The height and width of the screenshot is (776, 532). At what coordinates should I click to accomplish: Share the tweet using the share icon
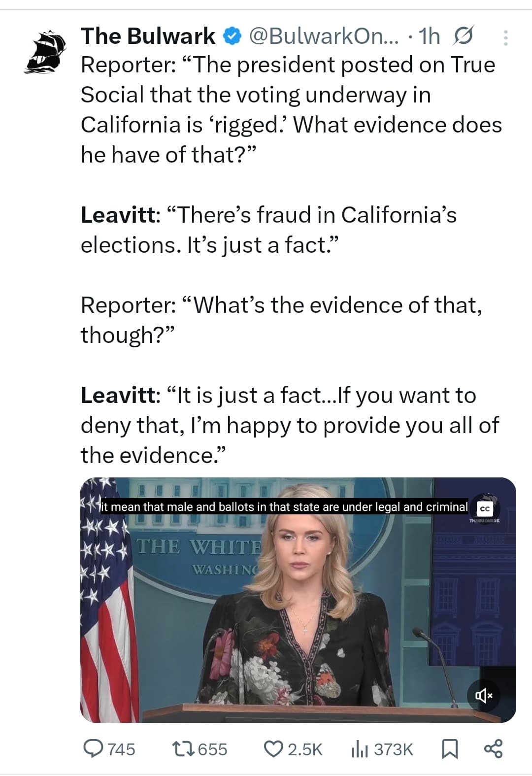click(x=493, y=748)
